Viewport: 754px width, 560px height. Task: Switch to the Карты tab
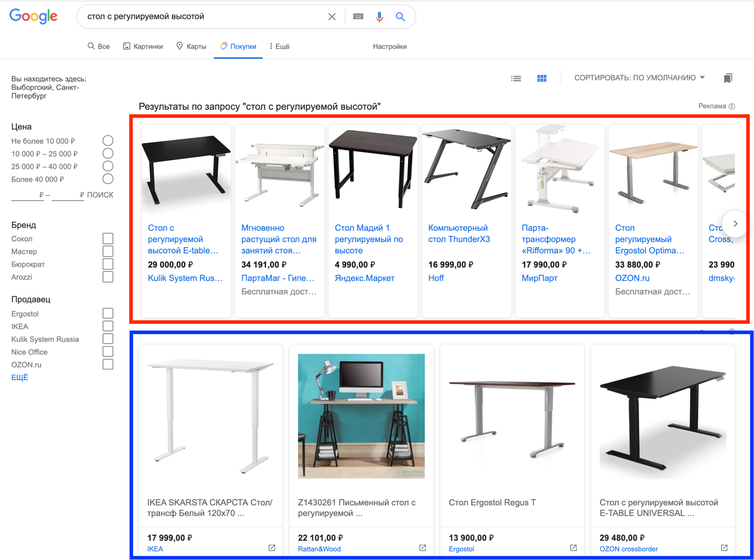click(x=192, y=46)
